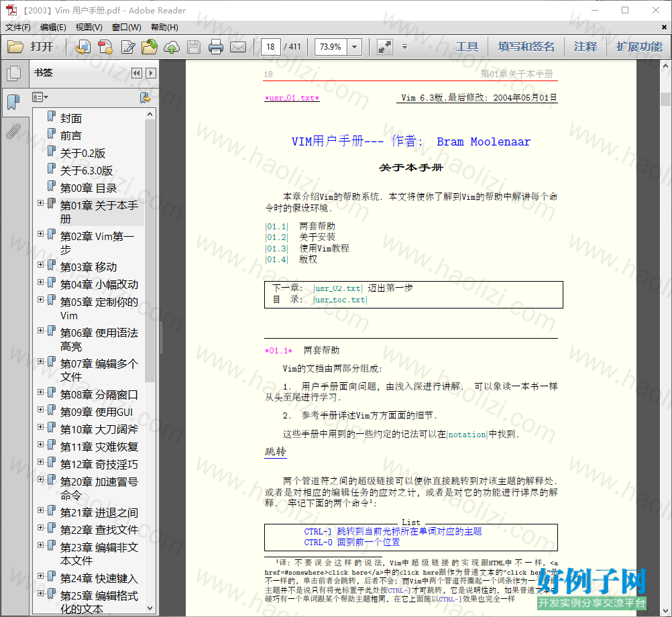Click the save floppy disk icon
Viewport: 672px width, 617px height.
click(x=194, y=47)
